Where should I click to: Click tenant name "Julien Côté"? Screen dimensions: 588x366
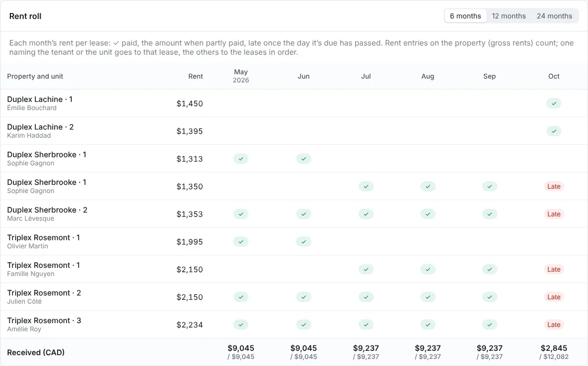click(x=24, y=301)
